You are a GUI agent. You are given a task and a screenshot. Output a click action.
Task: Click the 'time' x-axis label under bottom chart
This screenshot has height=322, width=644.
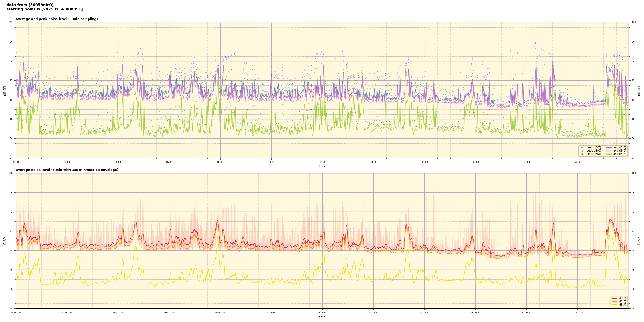click(322, 317)
